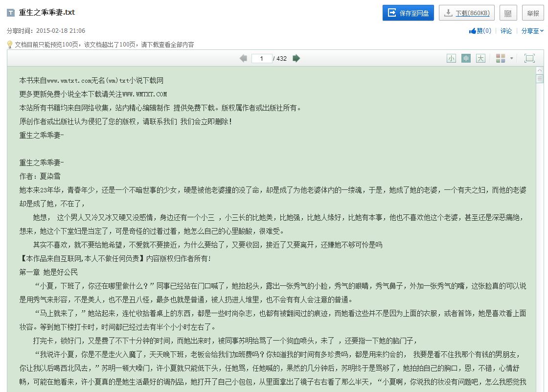
Task: Click the scrollbar up arrow
Action: click(540, 70)
